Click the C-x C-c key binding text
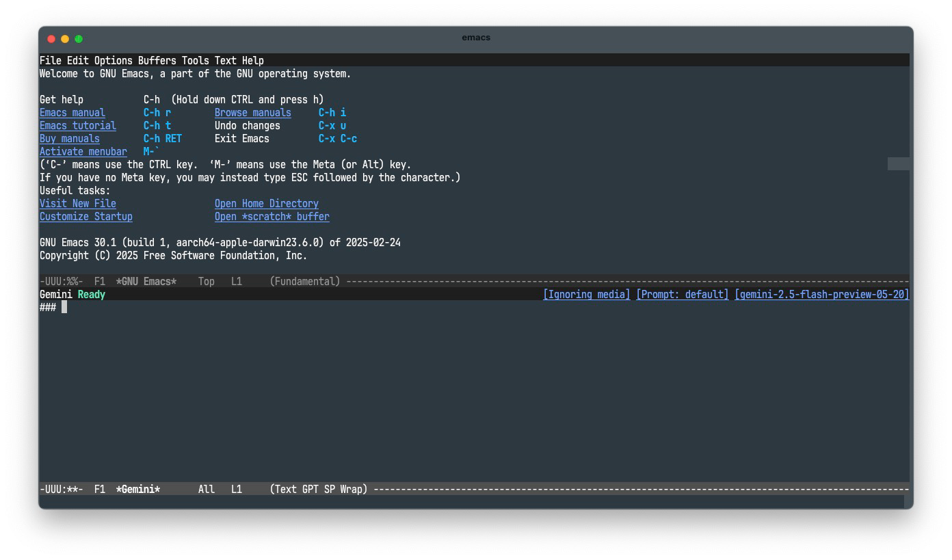The image size is (952, 560). point(338,139)
